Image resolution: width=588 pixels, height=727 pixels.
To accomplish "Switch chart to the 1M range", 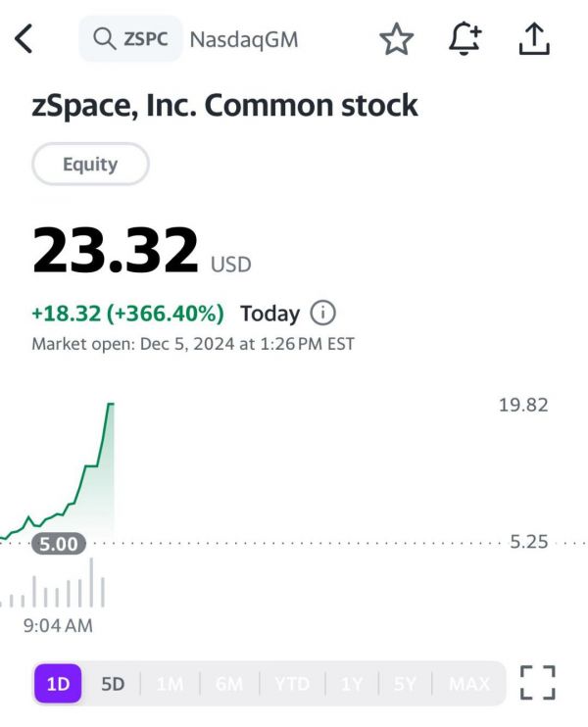I will point(170,683).
